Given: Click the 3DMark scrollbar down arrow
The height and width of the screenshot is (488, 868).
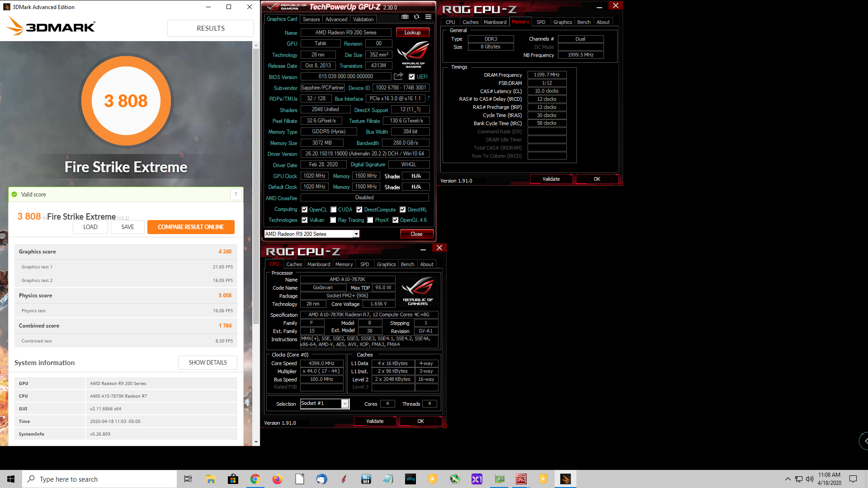Looking at the screenshot, I should (x=256, y=442).
